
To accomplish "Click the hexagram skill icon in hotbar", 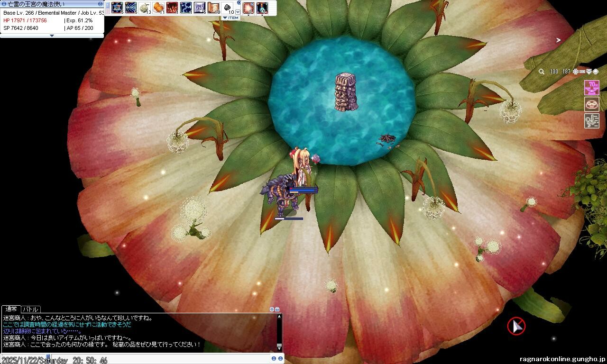I will pos(117,8).
